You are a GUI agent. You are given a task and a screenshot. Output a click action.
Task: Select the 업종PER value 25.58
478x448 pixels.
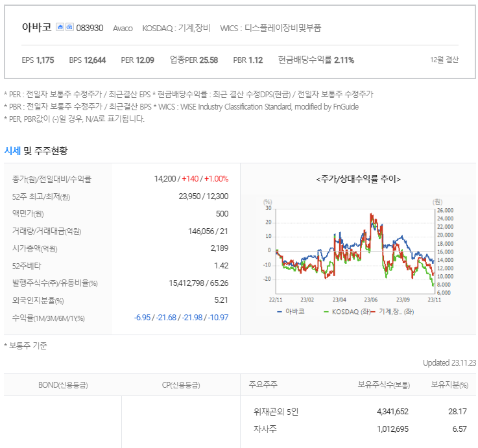208,60
